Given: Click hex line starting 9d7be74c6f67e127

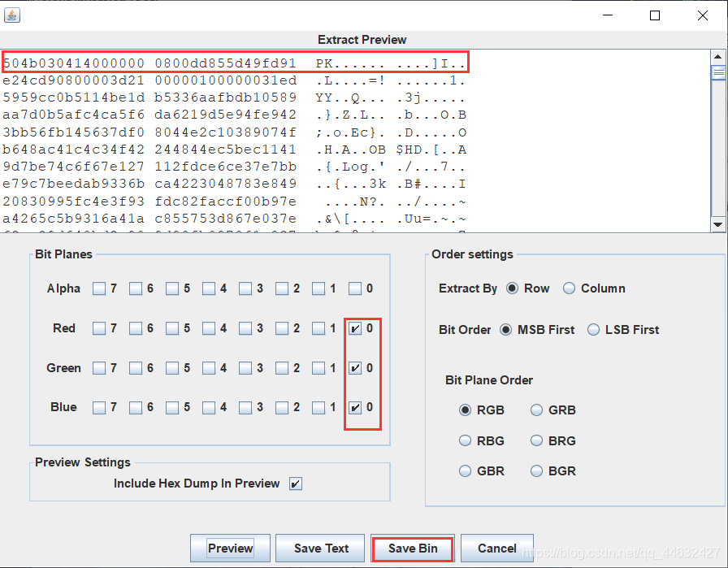Looking at the screenshot, I should (x=235, y=167).
